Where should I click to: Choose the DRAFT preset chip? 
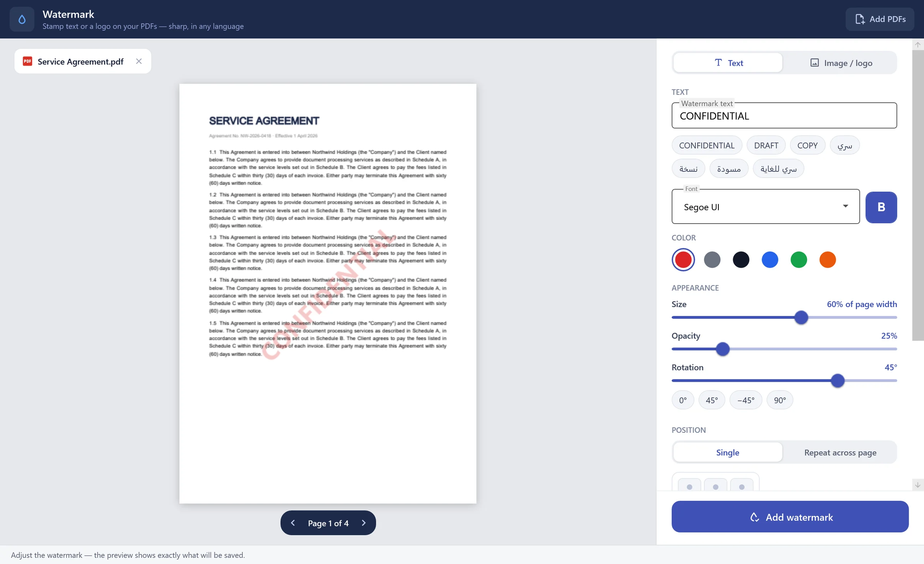(x=766, y=145)
